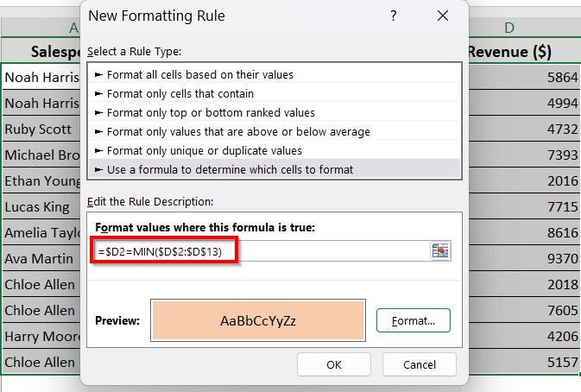Select column D header in the spreadsheet

[x=525, y=28]
